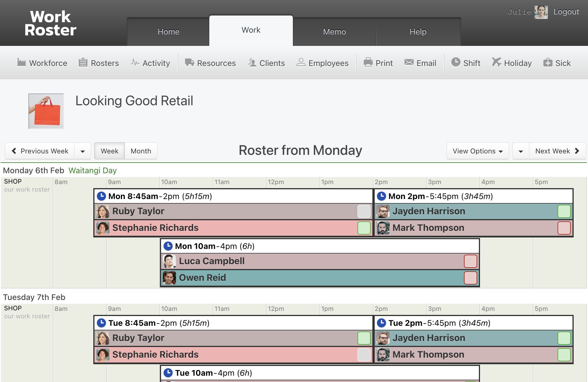Click clock icon on Mon 8:45am-2pm shift
Viewport: 588px width, 382px height.
pyautogui.click(x=101, y=196)
